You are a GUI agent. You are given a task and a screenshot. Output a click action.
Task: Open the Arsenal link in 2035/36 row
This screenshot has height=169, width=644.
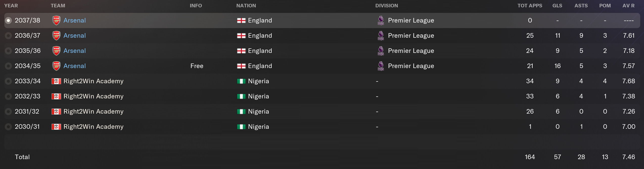pos(75,51)
